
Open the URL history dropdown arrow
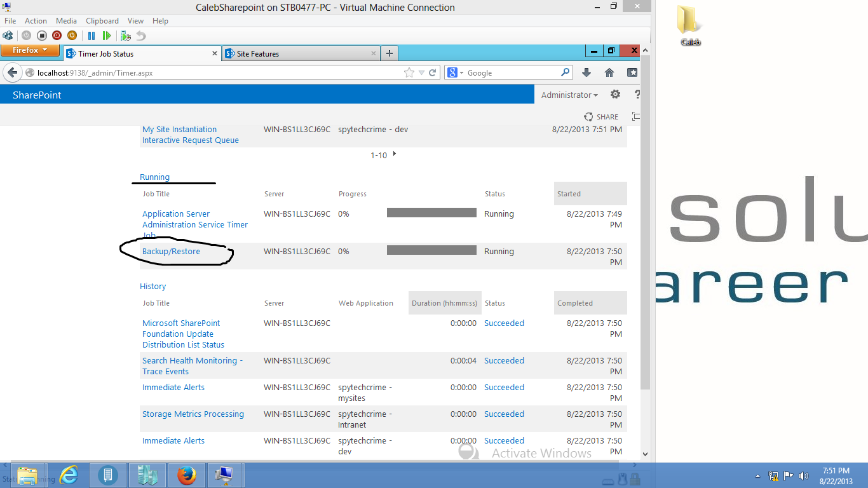[421, 73]
